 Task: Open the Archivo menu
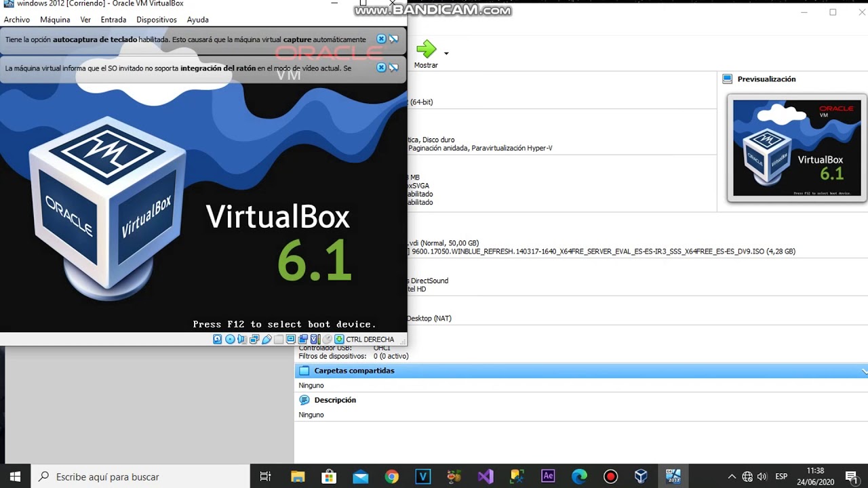coord(17,20)
